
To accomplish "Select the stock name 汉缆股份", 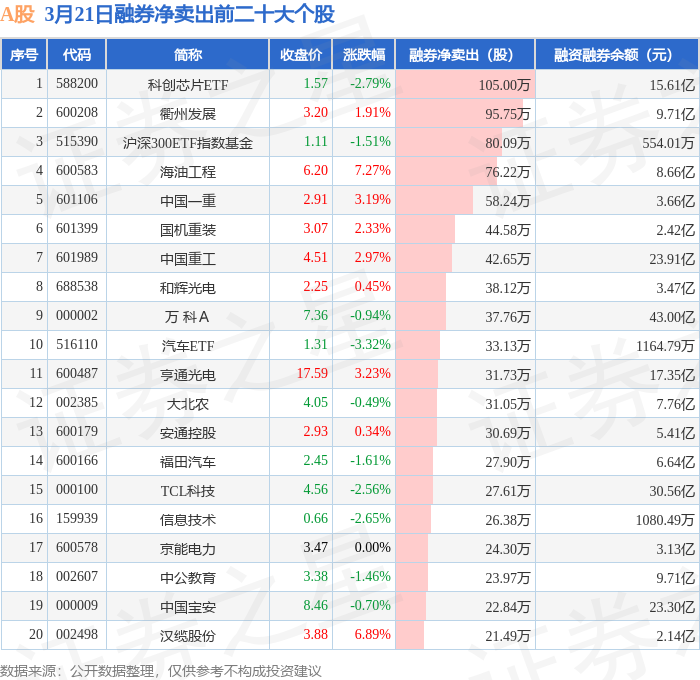I will point(188,636).
